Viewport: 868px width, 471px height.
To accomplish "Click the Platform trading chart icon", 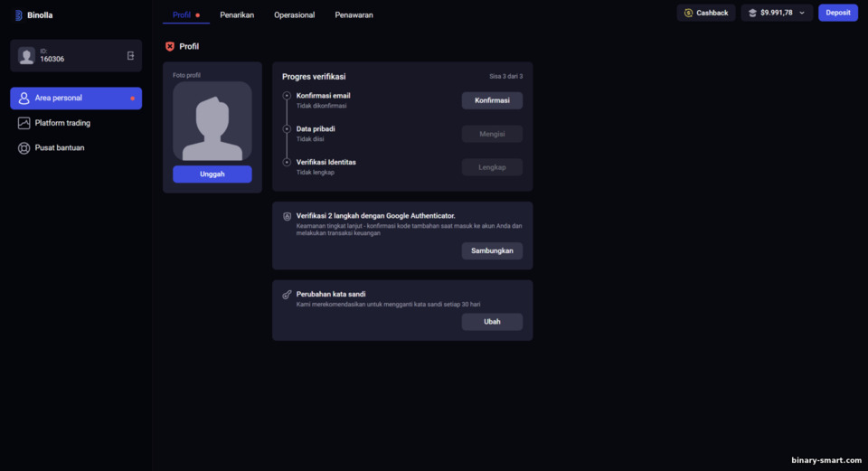I will [24, 124].
